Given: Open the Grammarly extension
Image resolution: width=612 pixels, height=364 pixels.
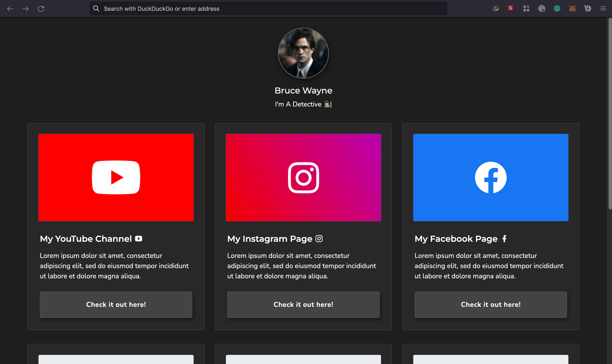Looking at the screenshot, I should click(x=557, y=9).
